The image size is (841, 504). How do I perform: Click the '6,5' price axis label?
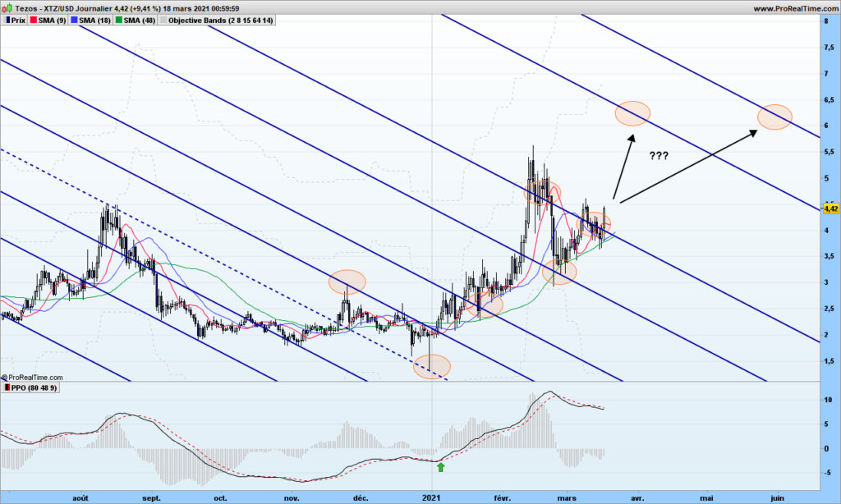click(830, 99)
